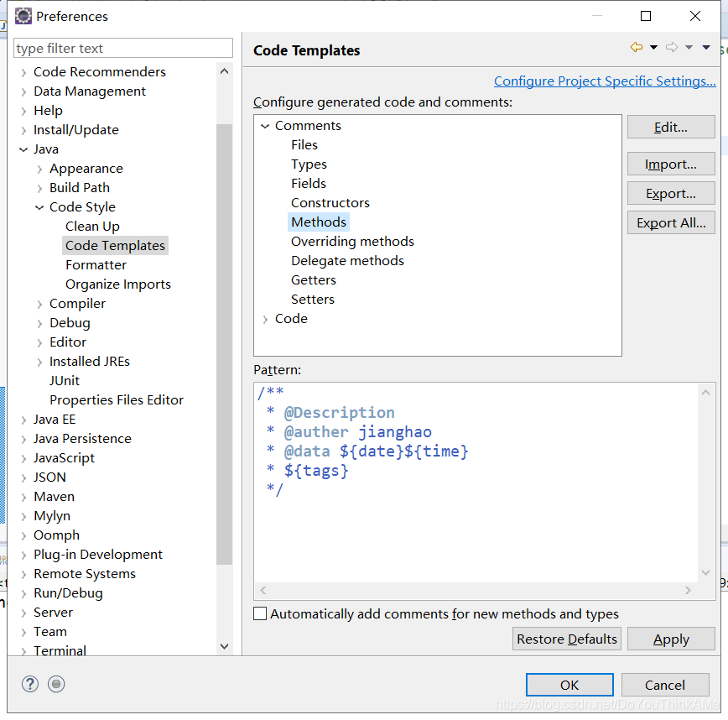
Task: Click Restore Defaults button
Action: tap(567, 639)
